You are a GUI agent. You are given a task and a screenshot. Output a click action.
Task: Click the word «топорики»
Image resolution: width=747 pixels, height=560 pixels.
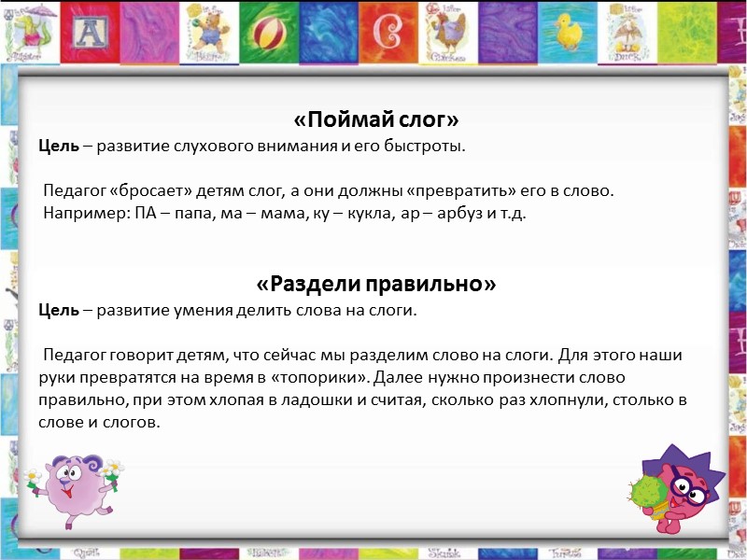coord(320,378)
